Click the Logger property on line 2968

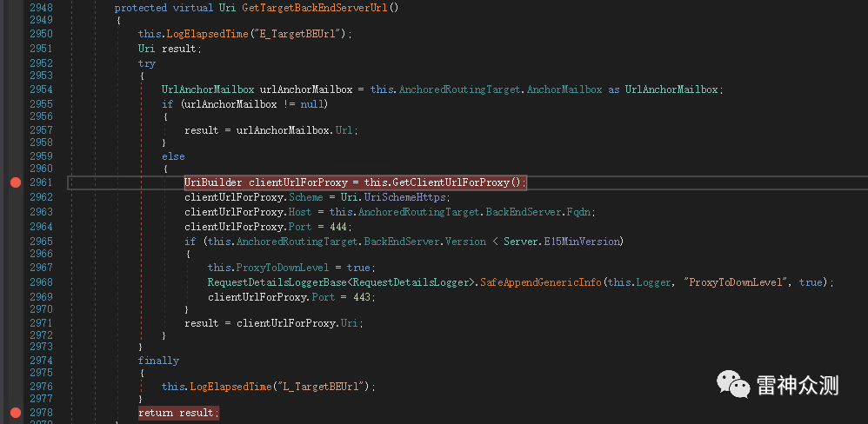tap(653, 282)
